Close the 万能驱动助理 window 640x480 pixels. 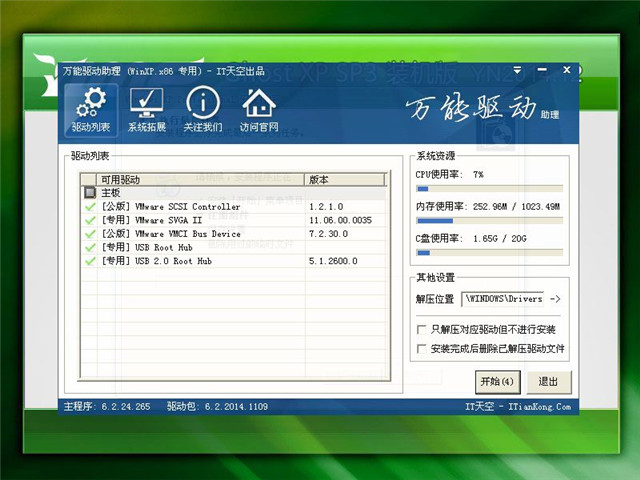click(x=567, y=70)
